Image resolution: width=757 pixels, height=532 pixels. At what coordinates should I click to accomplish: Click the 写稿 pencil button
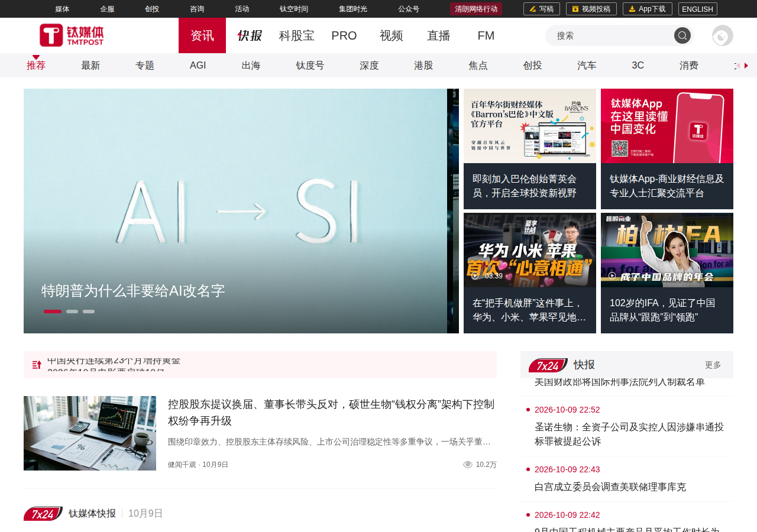542,9
